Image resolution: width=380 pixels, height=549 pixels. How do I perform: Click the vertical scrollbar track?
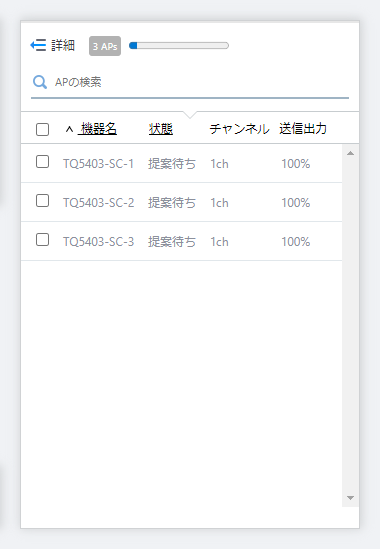[x=350, y=326]
